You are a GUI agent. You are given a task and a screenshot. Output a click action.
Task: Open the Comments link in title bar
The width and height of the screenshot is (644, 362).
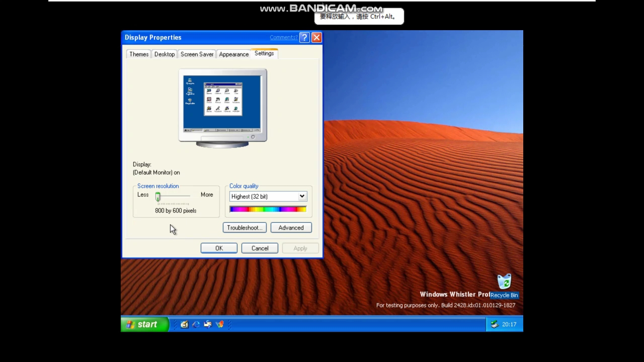[283, 37]
